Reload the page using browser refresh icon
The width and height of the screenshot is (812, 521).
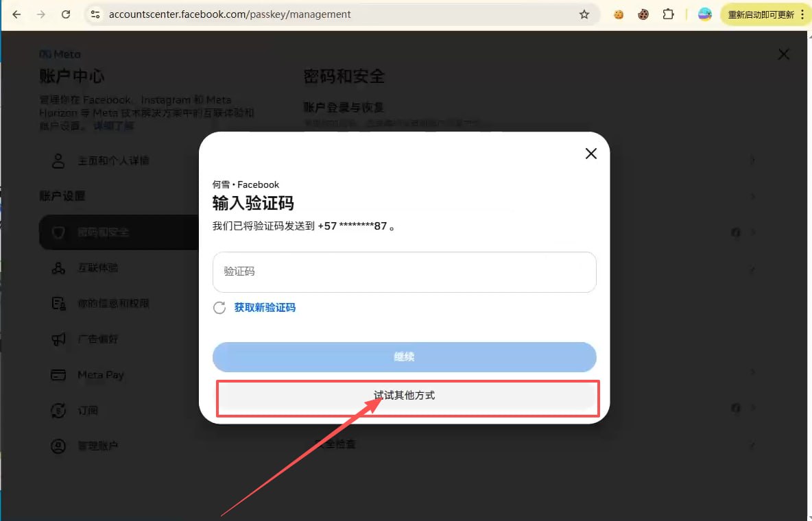coord(66,14)
